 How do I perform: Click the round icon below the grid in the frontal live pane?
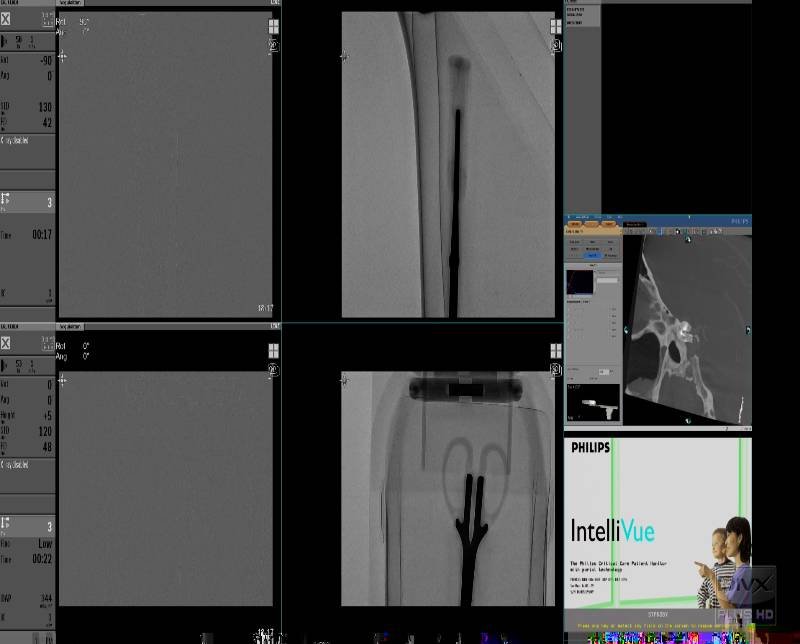point(273,370)
